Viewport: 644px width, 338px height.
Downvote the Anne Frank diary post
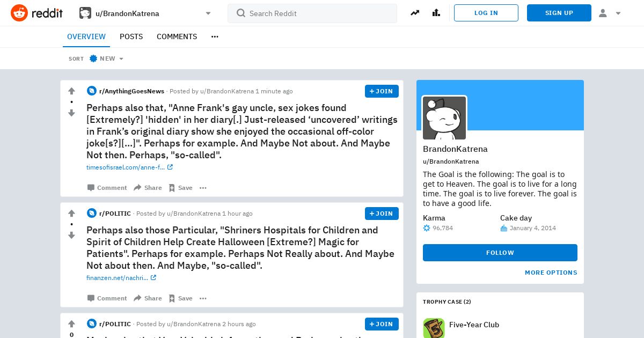pyautogui.click(x=71, y=113)
